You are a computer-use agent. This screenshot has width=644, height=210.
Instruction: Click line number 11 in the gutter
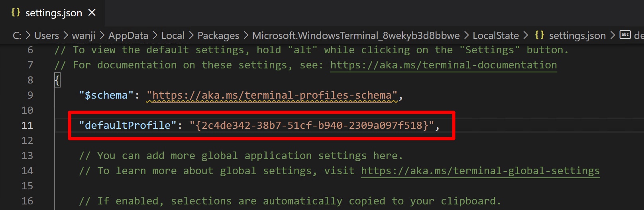[27, 125]
